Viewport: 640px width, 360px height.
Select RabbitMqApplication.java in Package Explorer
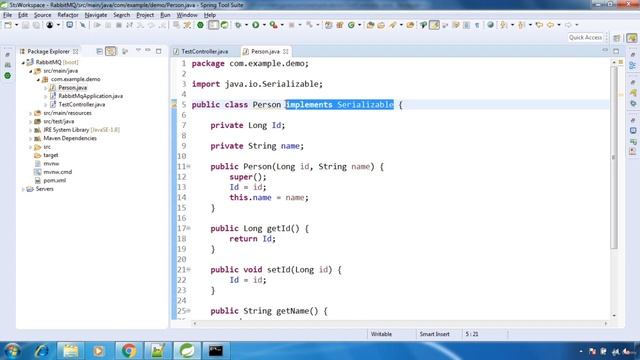point(90,96)
